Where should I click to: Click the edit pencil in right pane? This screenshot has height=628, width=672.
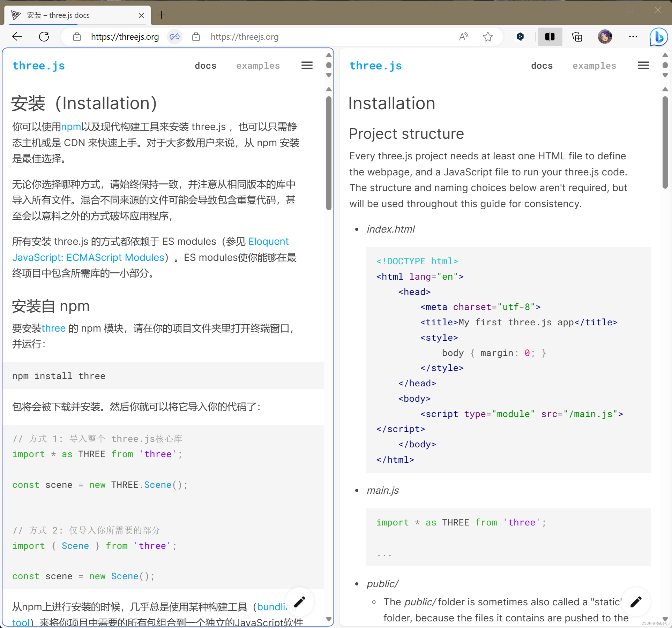636,602
